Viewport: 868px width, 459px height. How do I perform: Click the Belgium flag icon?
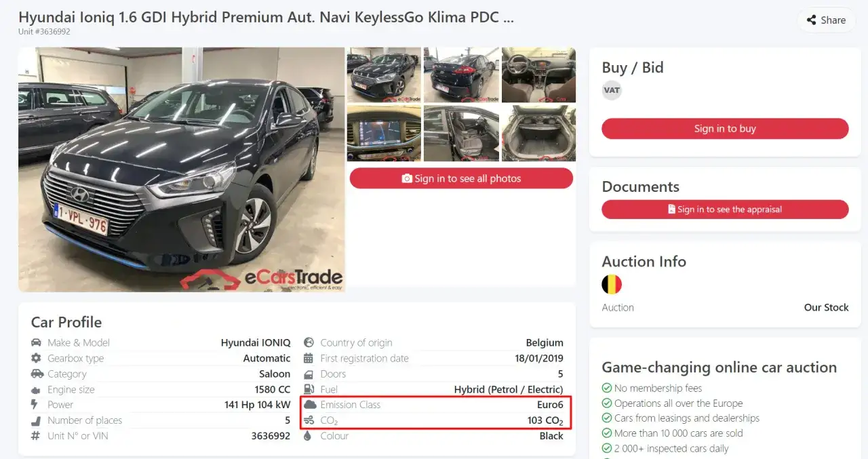[x=612, y=284]
